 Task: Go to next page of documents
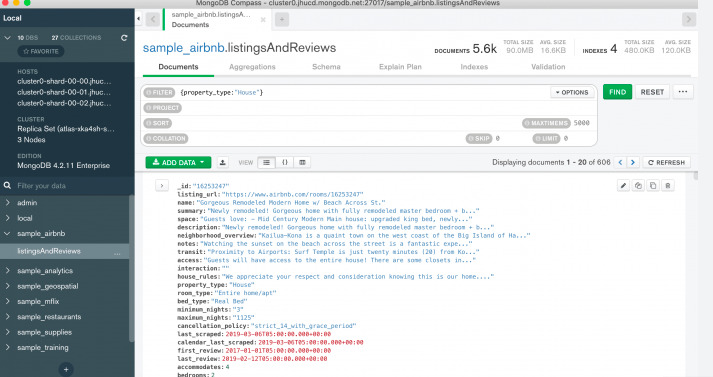click(x=633, y=162)
